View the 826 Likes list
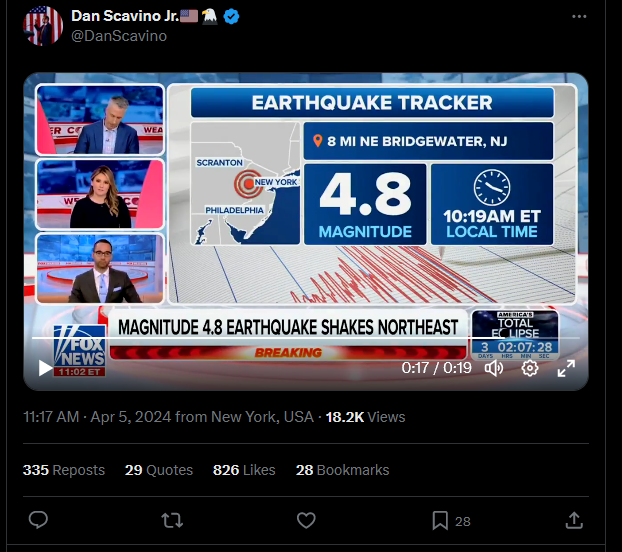Viewport: 622px width, 552px height. 244,470
